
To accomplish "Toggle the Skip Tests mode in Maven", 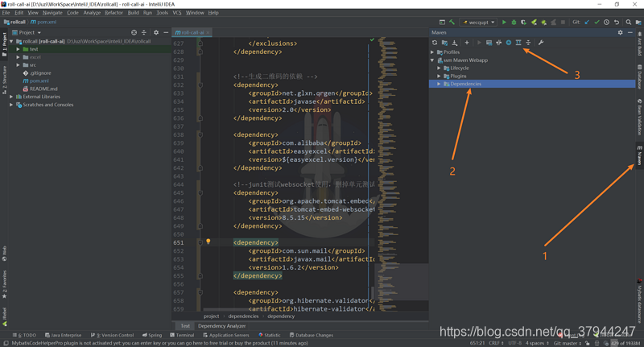I will click(x=509, y=43).
